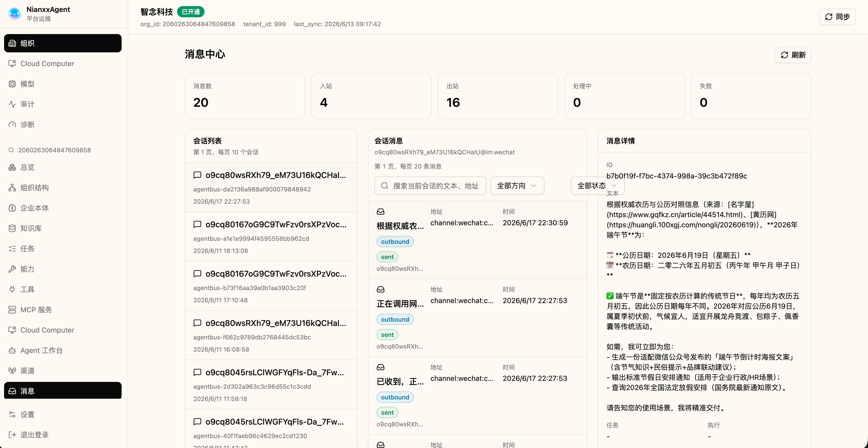Click the 入站 4 stat card
The height and width of the screenshot is (448, 868).
tap(371, 96)
